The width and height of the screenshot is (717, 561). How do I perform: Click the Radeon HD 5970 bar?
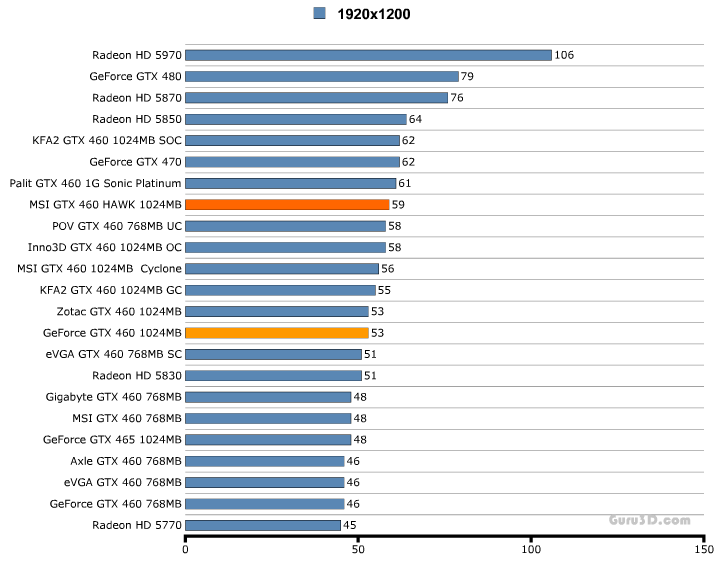point(368,55)
